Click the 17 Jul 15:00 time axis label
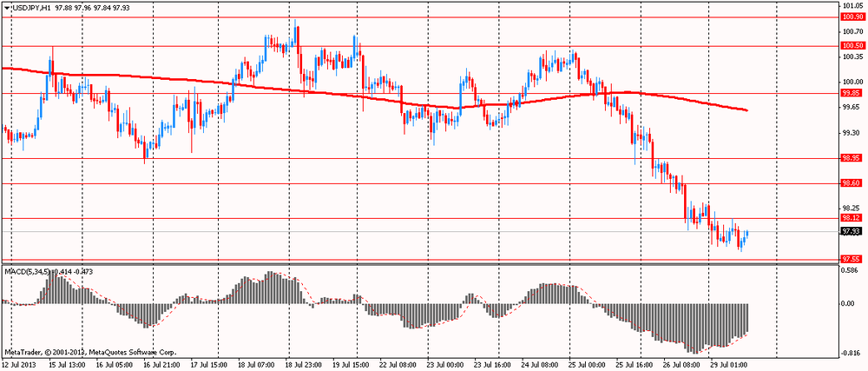This screenshot has width=868, height=371. pyautogui.click(x=208, y=366)
